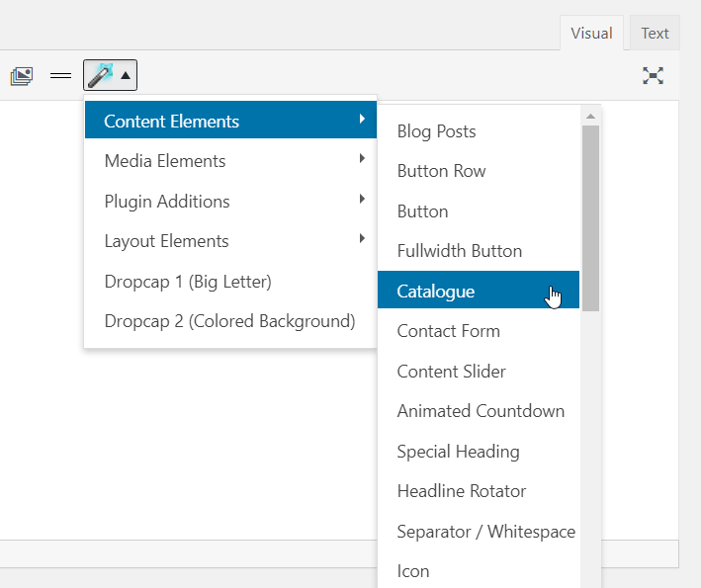This screenshot has width=701, height=588.
Task: Switch to the Visual editor tab
Action: (591, 33)
